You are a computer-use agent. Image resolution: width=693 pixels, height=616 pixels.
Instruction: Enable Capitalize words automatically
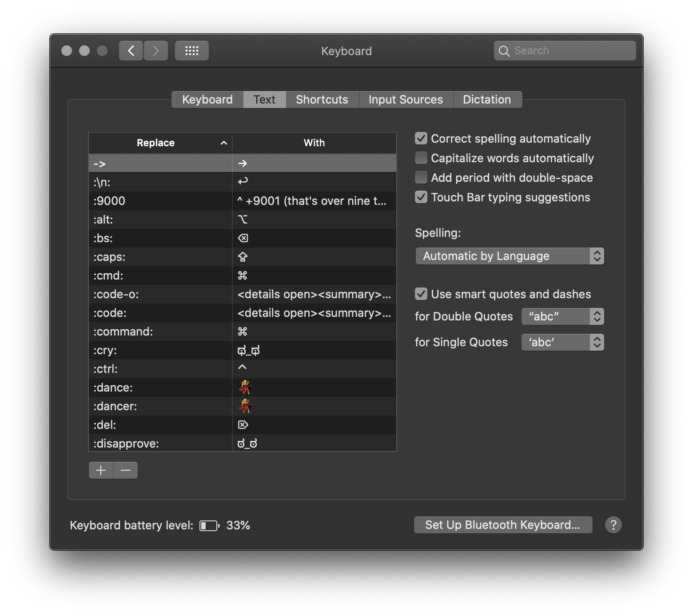421,158
